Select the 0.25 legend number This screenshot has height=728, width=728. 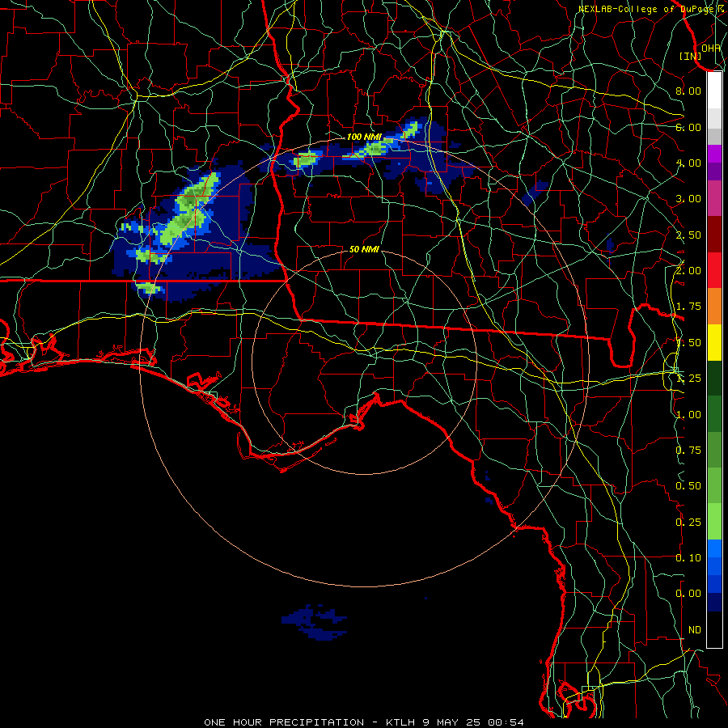pyautogui.click(x=688, y=523)
